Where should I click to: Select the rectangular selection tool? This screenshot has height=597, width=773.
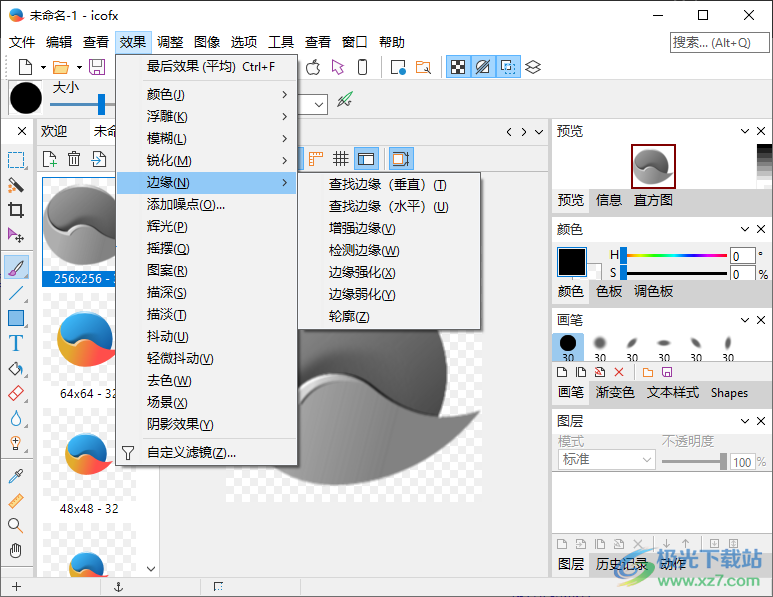16,160
